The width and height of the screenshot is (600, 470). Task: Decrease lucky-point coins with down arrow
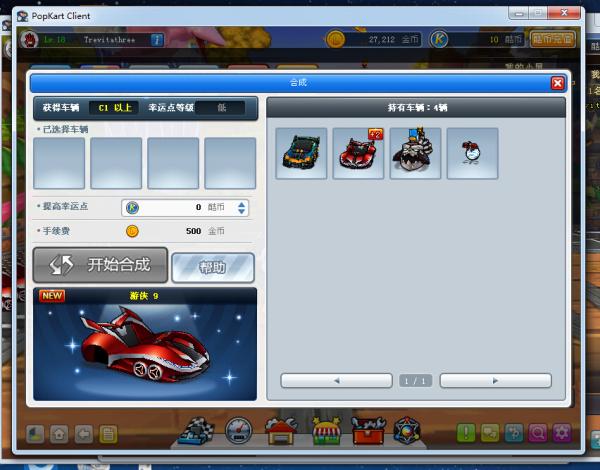(x=241, y=211)
